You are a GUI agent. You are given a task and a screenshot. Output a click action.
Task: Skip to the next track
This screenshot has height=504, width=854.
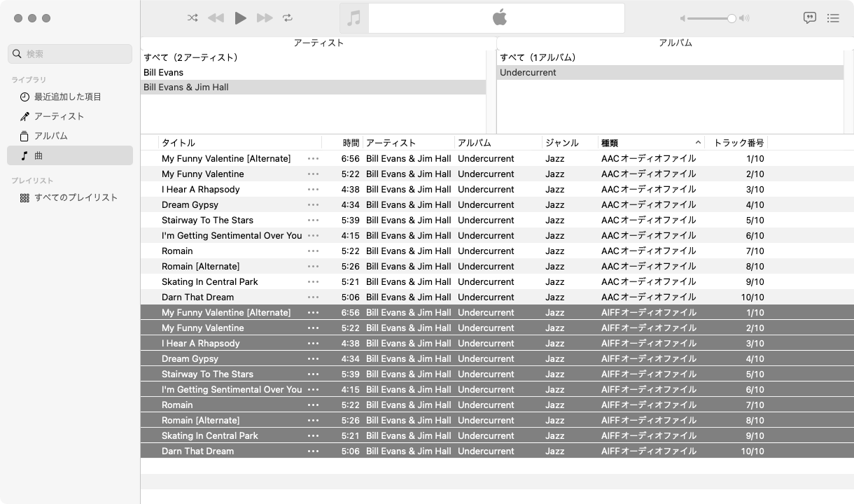[265, 18]
